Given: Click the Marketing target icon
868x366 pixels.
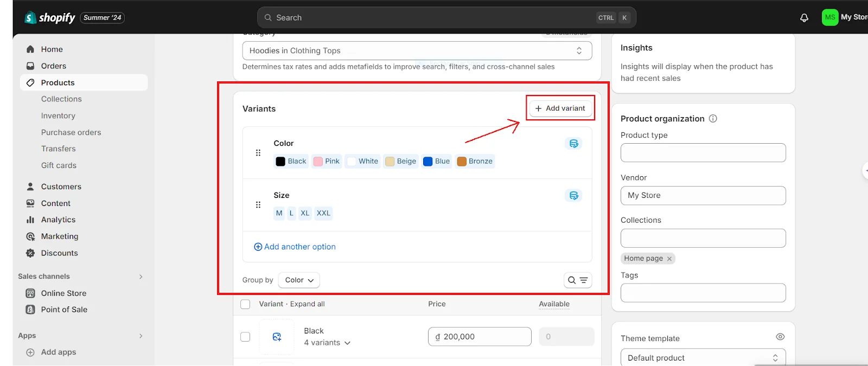Looking at the screenshot, I should pyautogui.click(x=30, y=236).
